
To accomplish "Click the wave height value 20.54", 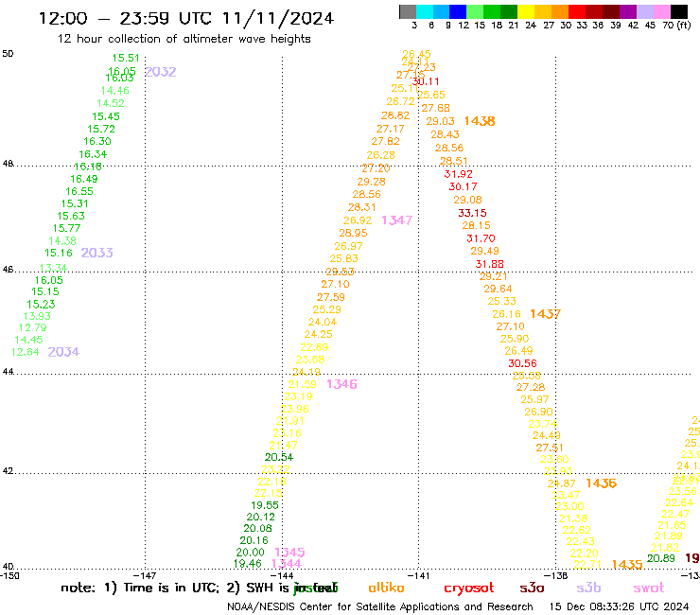I will click(x=279, y=457).
